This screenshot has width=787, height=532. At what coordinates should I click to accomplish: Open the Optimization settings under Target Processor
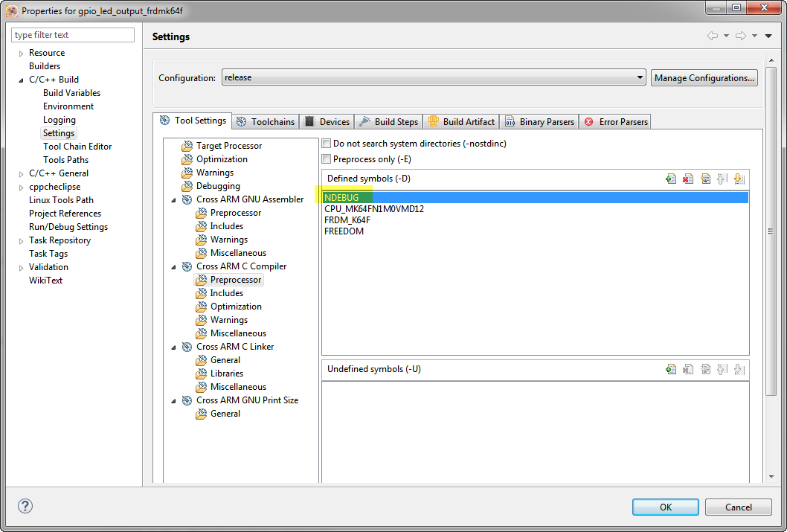[222, 158]
